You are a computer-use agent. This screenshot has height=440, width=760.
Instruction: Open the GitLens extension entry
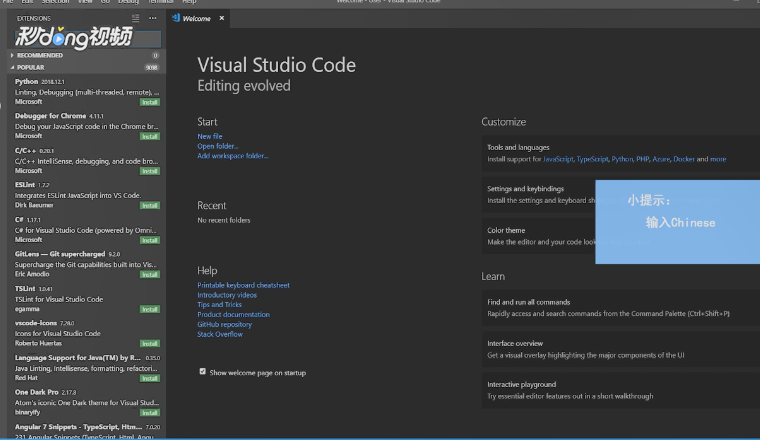(x=87, y=264)
